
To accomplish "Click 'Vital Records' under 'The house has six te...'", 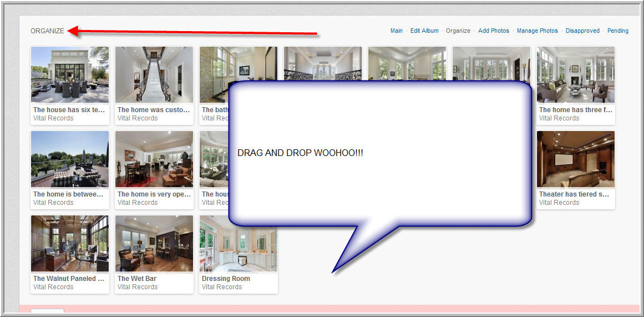I will tap(53, 118).
